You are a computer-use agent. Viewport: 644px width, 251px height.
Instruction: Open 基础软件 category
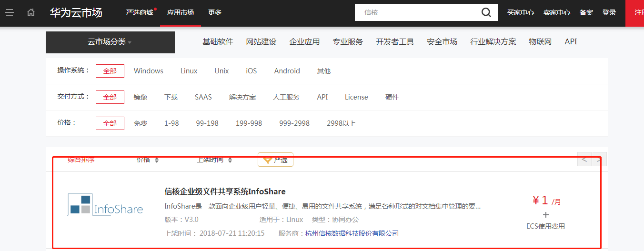(218, 42)
